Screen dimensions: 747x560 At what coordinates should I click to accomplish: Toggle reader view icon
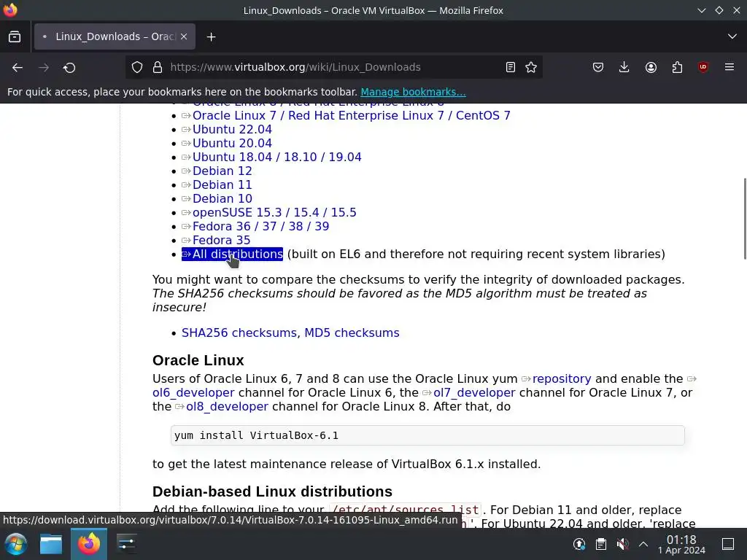coord(510,67)
